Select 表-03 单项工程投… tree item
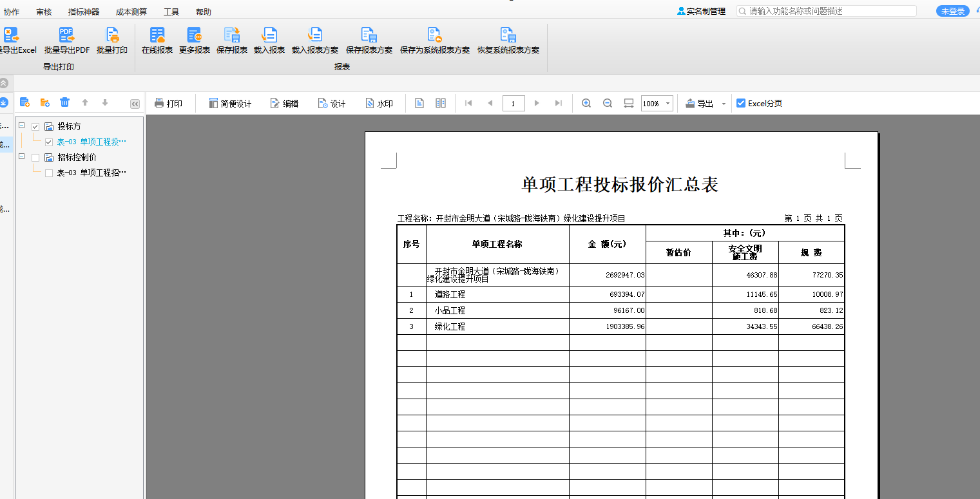The image size is (980, 499). [91, 142]
